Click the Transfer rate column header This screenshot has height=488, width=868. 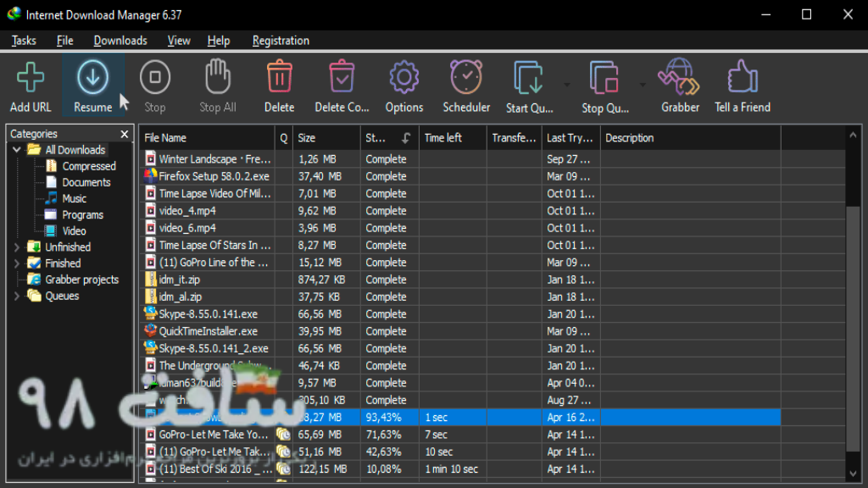pyautogui.click(x=515, y=138)
